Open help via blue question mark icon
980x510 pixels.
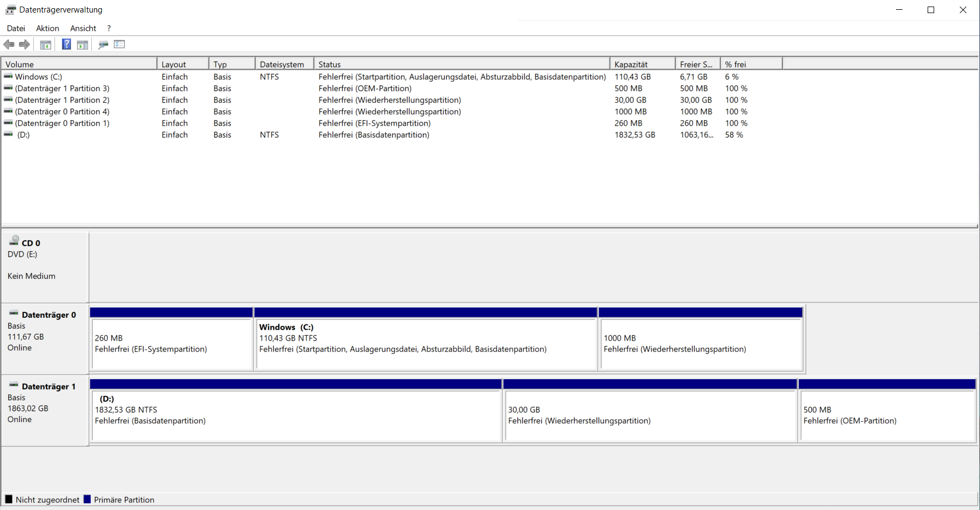coord(67,44)
